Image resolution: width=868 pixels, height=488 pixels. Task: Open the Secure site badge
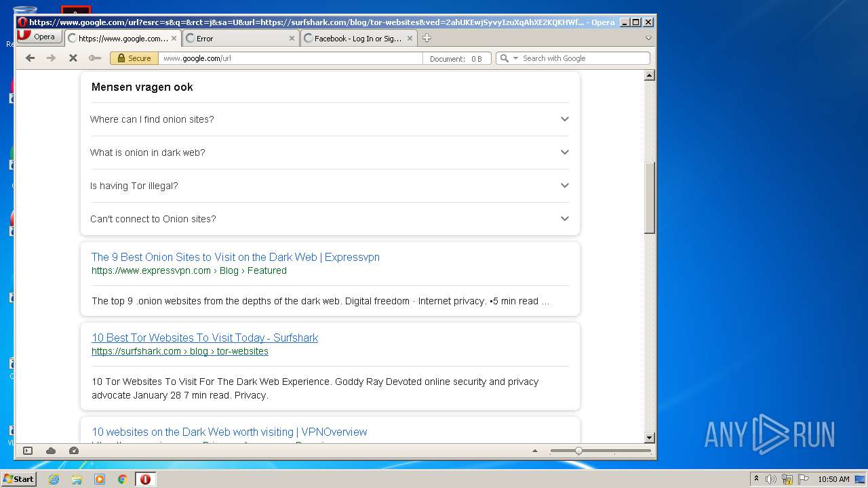pyautogui.click(x=134, y=58)
